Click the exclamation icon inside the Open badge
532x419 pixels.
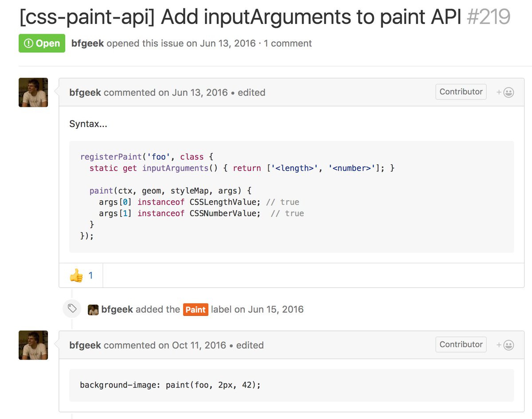(28, 43)
